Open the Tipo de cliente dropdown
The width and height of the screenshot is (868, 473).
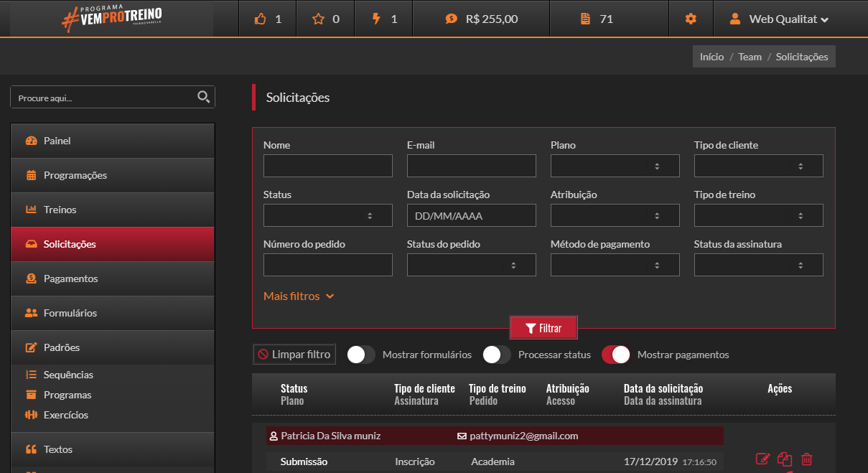tap(758, 166)
